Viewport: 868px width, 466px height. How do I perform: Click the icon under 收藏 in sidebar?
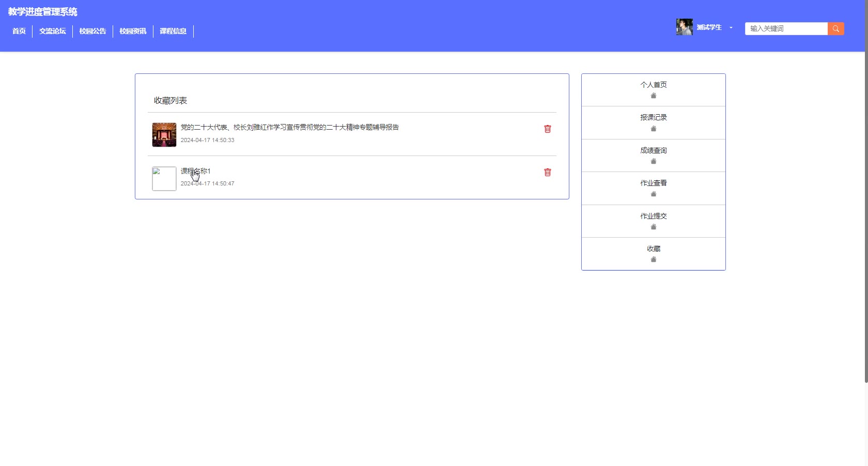pos(654,259)
